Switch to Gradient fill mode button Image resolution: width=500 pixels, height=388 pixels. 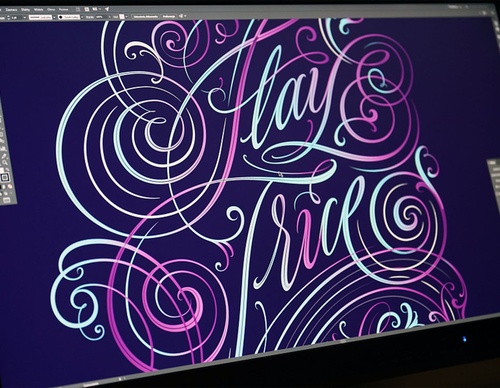coord(4,187)
